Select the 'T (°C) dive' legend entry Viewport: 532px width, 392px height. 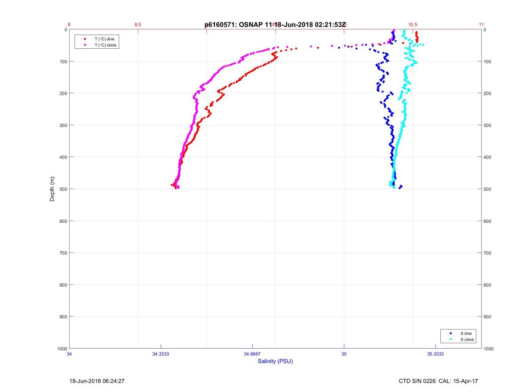coord(104,39)
